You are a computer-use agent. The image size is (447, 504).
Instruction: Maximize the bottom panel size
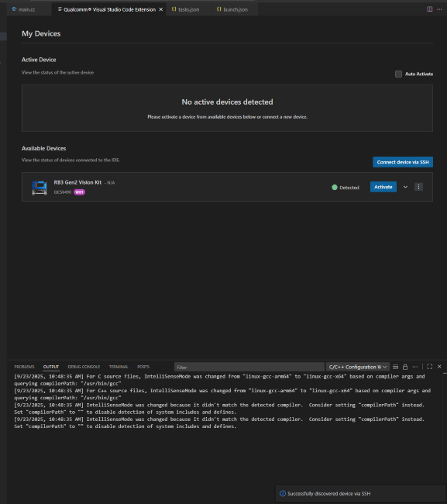(x=430, y=367)
